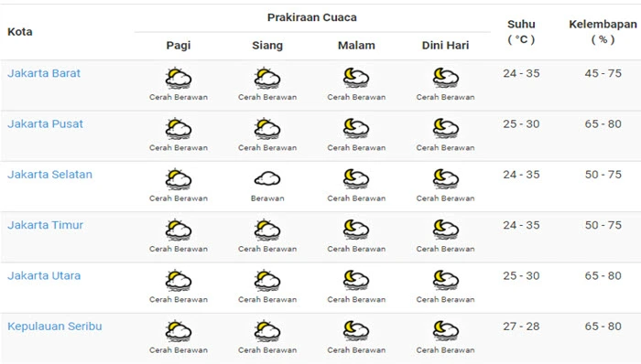Click Jakarta Selatan Malam moon-cloud icon
This screenshot has height=364, width=641.
pyautogui.click(x=356, y=179)
